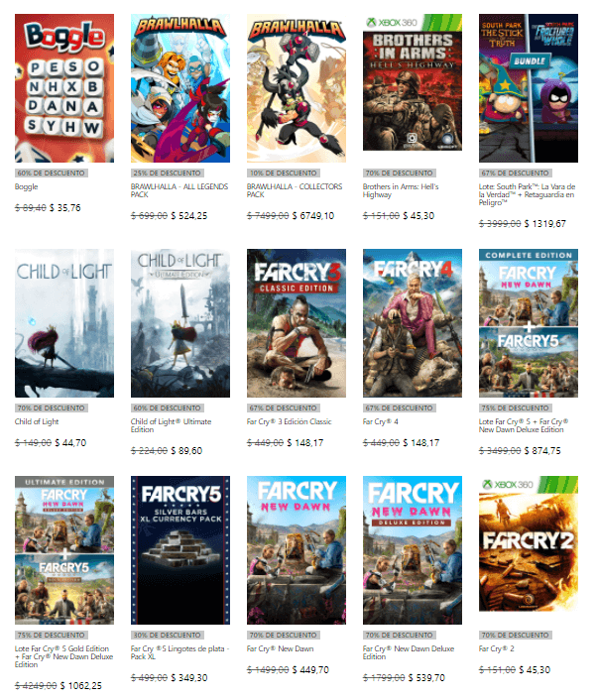Image resolution: width=597 pixels, height=700 pixels.
Task: Open 'Brothers in Arms: Hell's Highway' title link
Action: coord(401,190)
